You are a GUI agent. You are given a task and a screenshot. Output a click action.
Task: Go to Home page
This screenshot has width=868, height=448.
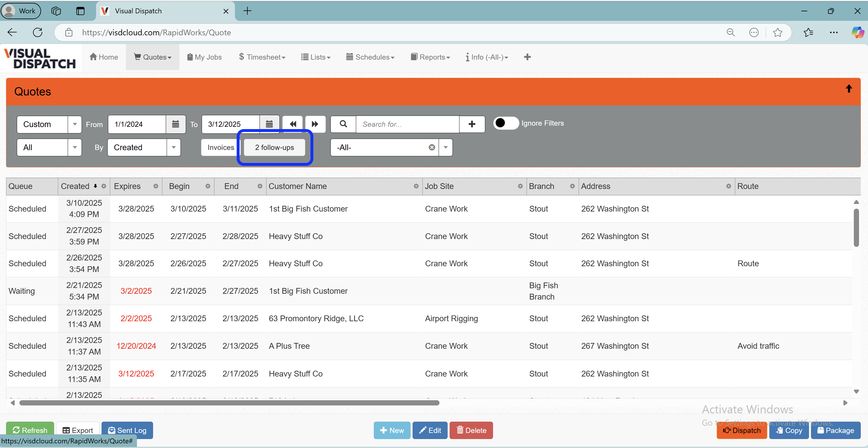pyautogui.click(x=104, y=57)
